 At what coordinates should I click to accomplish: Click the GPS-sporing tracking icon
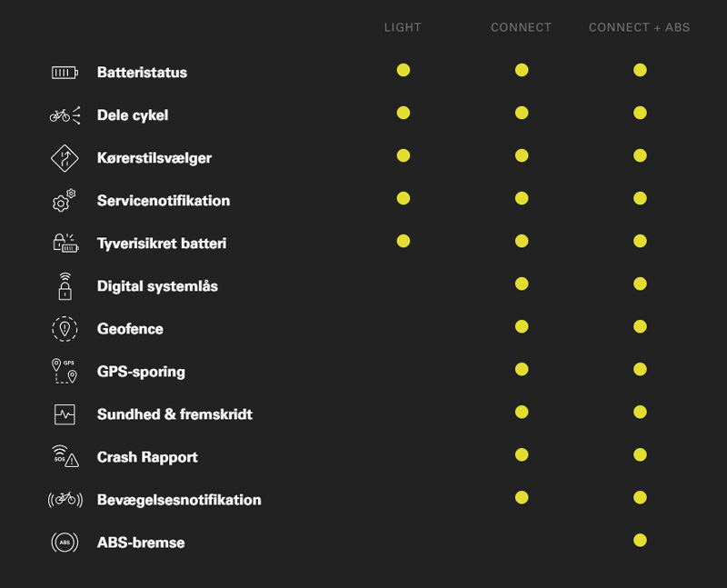(x=65, y=371)
